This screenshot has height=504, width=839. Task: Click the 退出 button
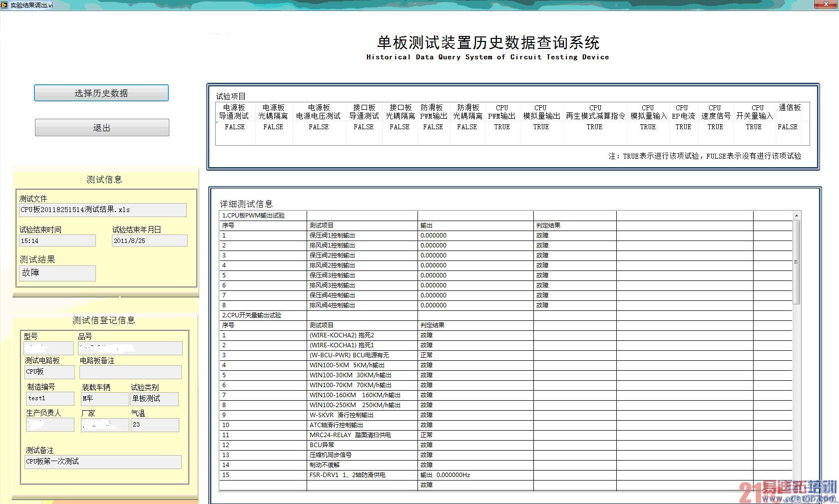click(102, 128)
